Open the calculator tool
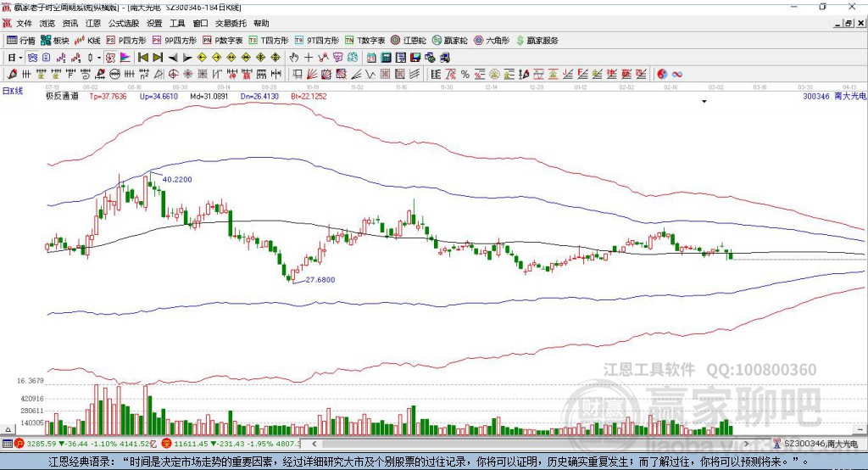Viewport: 868px width, 470px height. (386, 58)
